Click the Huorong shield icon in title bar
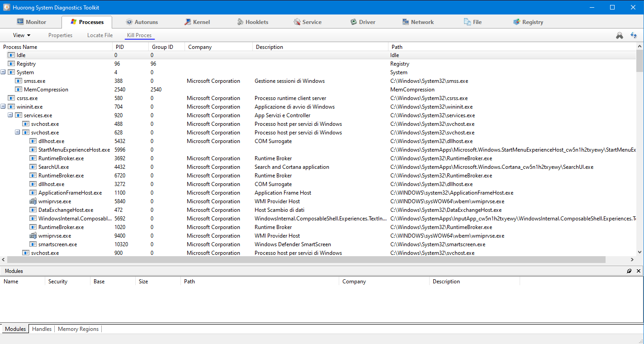This screenshot has height=344, width=644. click(x=7, y=7)
